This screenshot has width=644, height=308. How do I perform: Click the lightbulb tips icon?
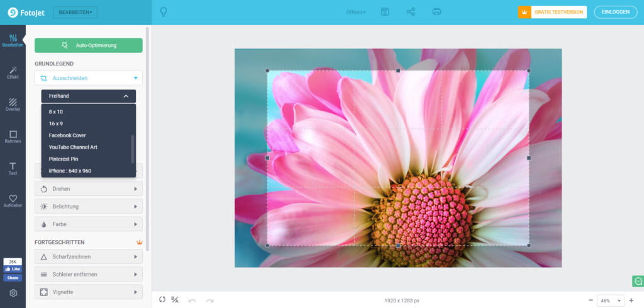click(x=164, y=12)
